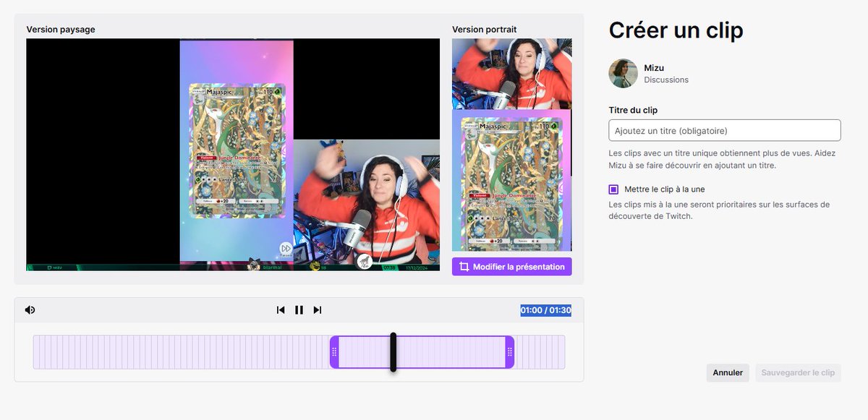Uncheck Mettre le clip à la une
This screenshot has width=868, height=420.
(x=613, y=189)
